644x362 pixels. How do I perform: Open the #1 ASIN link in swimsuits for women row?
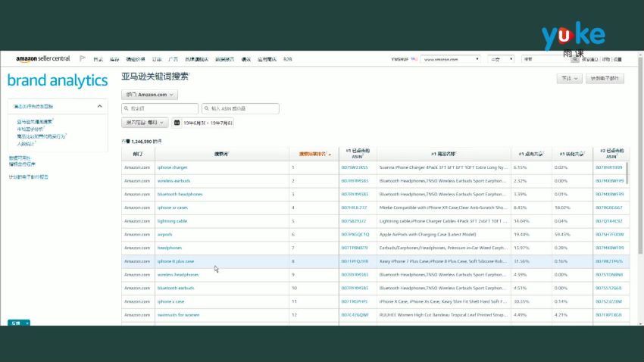point(355,315)
